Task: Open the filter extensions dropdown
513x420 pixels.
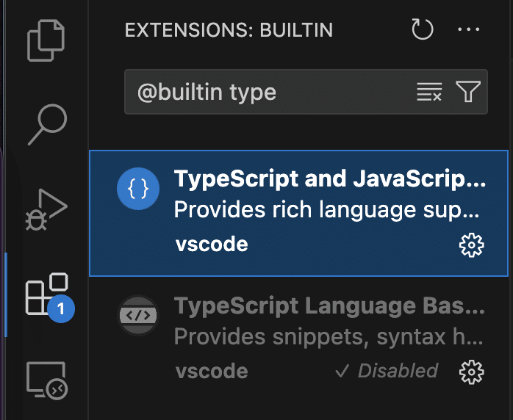Action: click(468, 92)
